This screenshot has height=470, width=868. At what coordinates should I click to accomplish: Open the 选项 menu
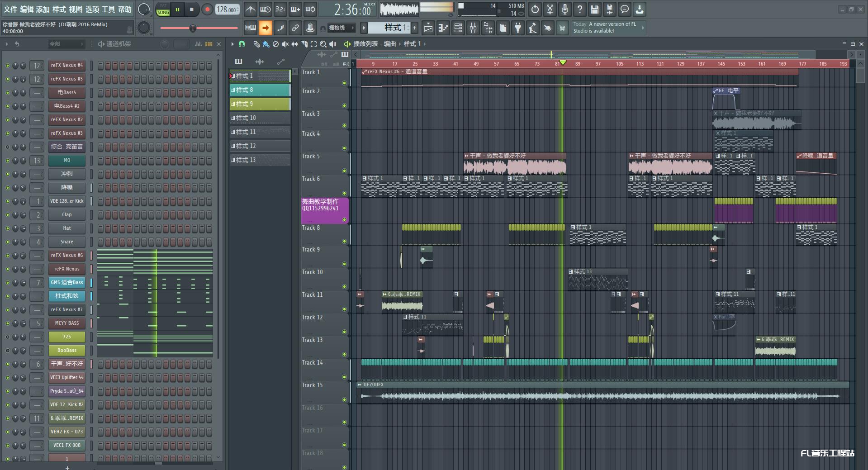coord(92,9)
